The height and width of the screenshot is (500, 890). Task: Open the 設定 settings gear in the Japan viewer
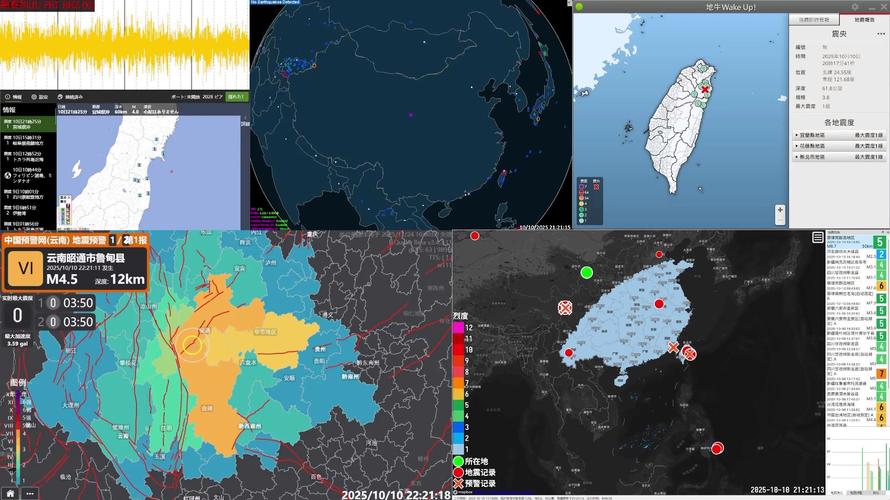[x=39, y=97]
